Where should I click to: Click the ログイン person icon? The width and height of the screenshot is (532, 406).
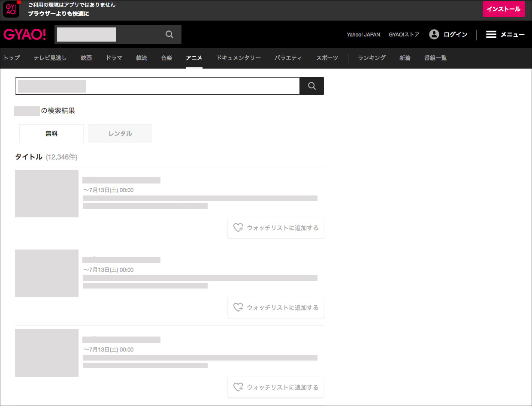[434, 34]
